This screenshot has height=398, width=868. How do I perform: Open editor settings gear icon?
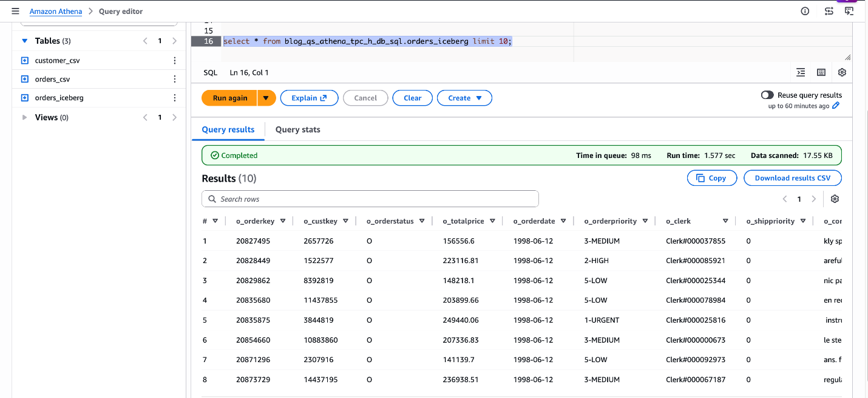coord(842,72)
